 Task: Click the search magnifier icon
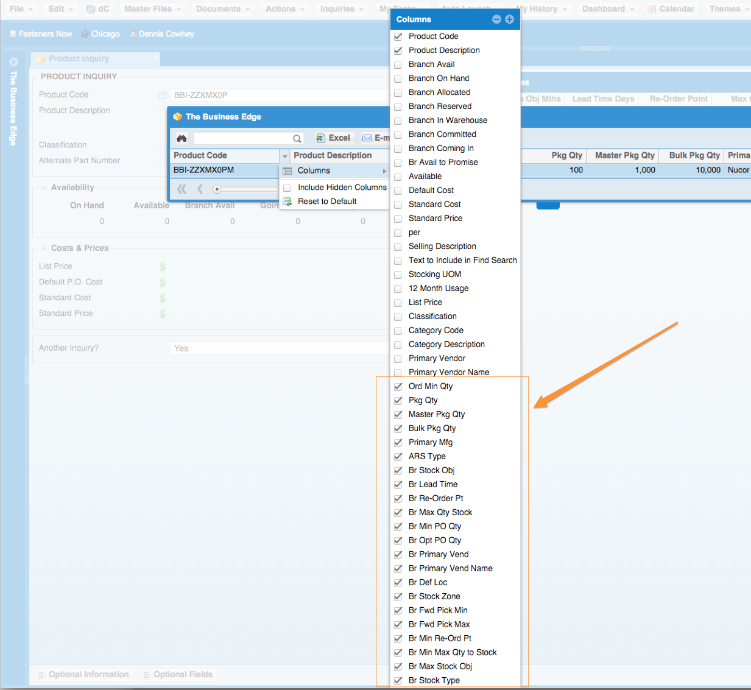(x=297, y=138)
